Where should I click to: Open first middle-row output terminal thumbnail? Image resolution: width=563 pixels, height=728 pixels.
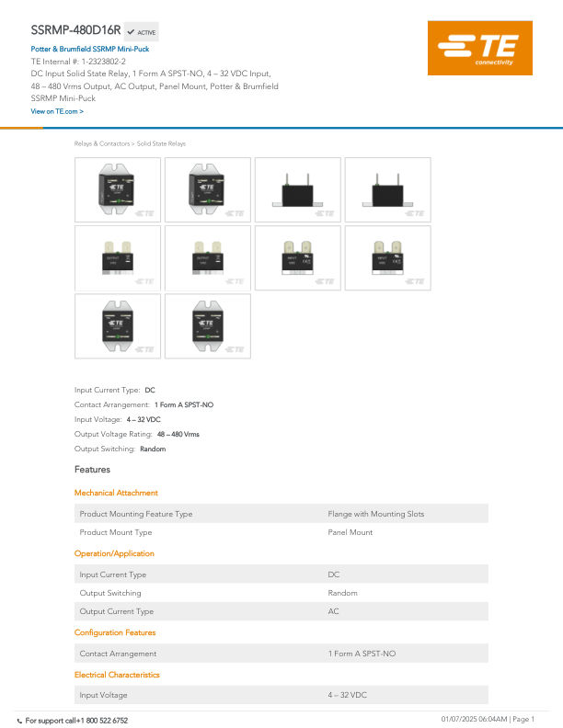pos(118,258)
